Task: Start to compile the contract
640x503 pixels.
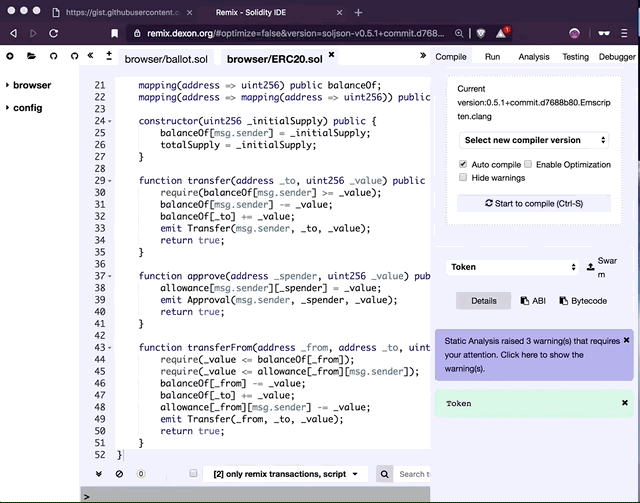Action: 534,203
